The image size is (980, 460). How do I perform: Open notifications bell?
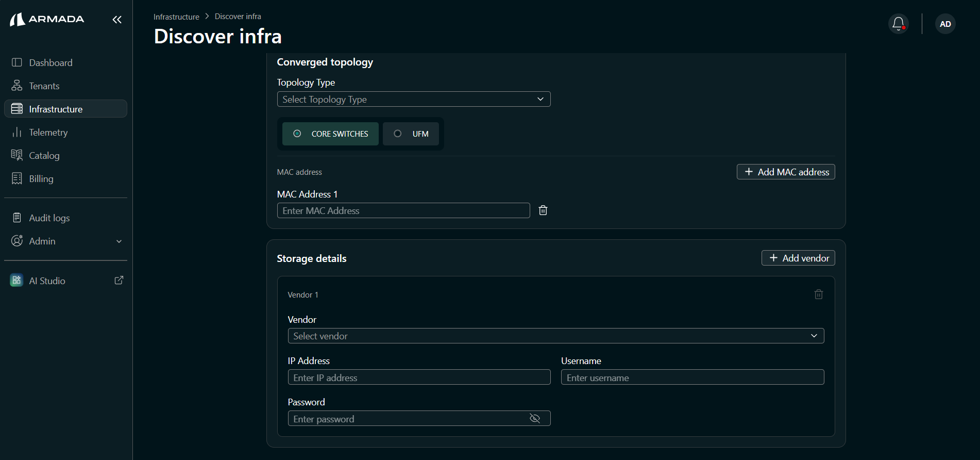click(898, 24)
